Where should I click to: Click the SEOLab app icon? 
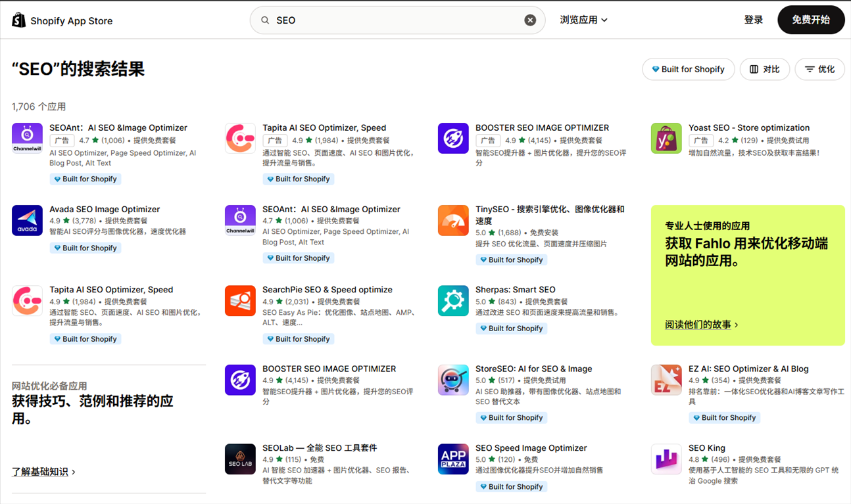point(240,459)
